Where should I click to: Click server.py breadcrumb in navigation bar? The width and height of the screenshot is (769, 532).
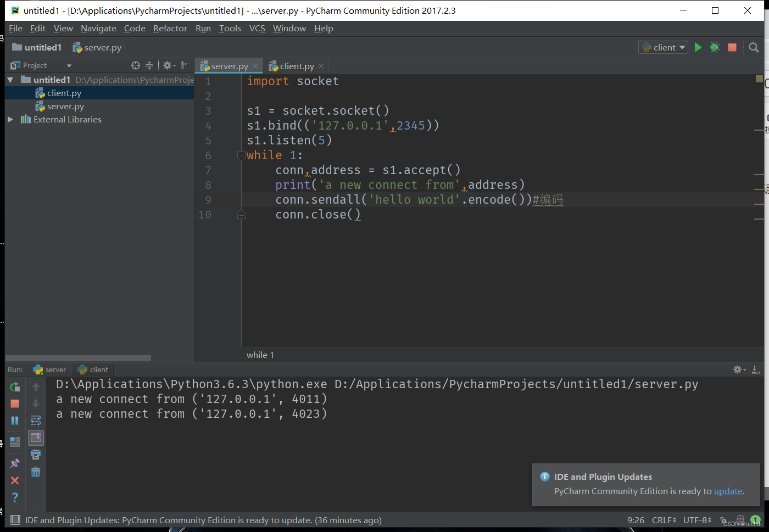click(97, 48)
